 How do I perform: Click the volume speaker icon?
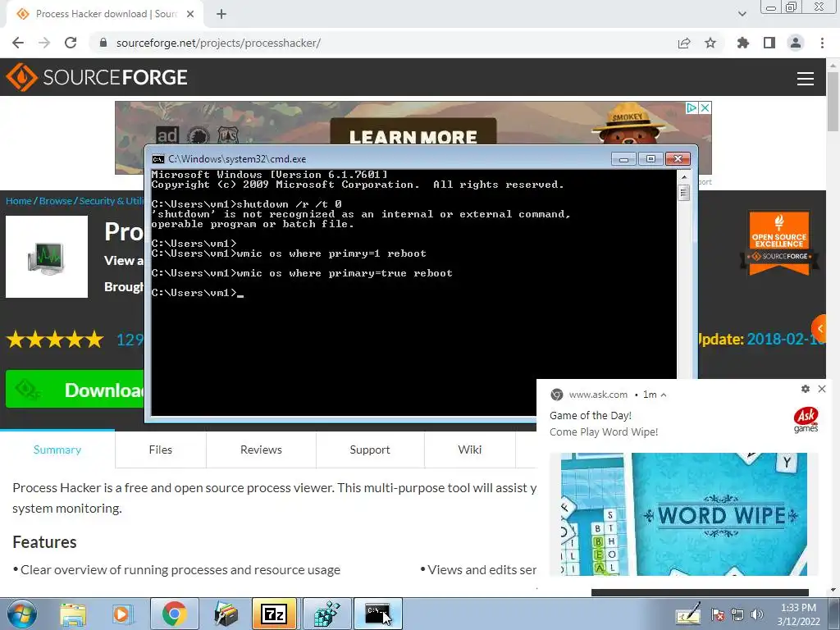pos(757,614)
